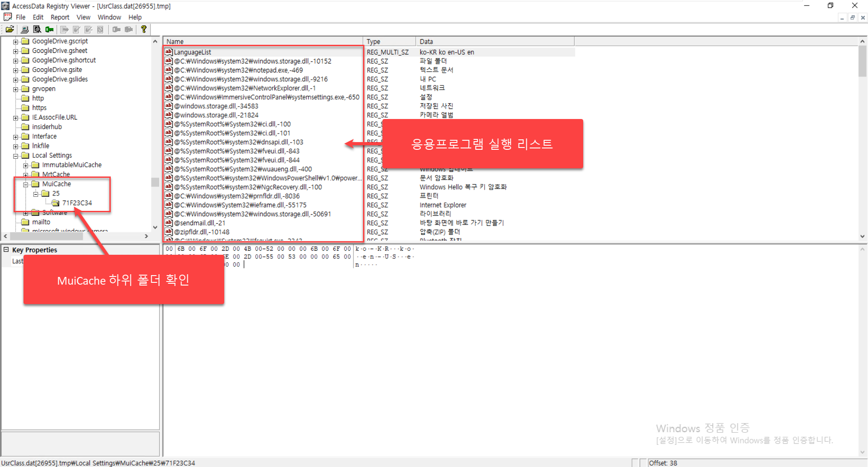
Task: Click the MuiCache folder icon
Action: pos(35,184)
